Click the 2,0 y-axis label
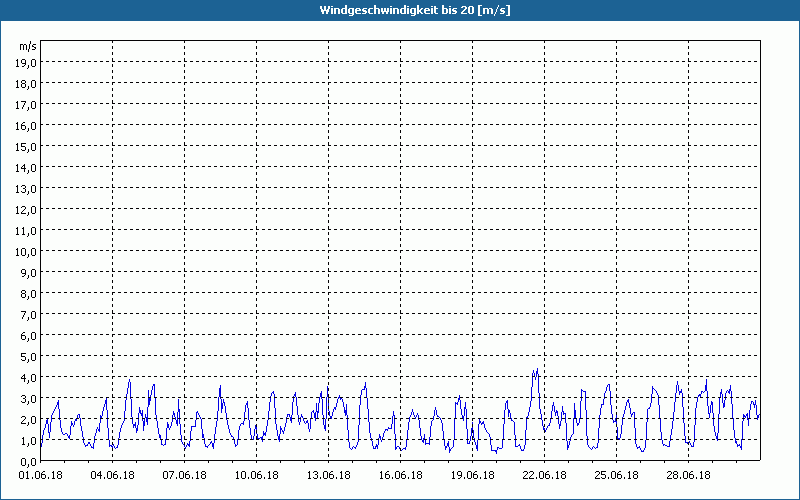 point(30,419)
